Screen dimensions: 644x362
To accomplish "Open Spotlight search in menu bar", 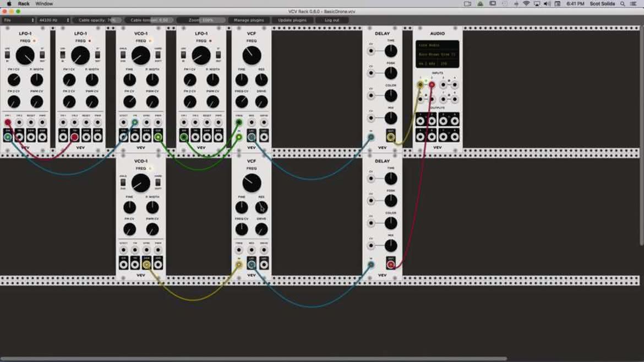I will click(623, 4).
